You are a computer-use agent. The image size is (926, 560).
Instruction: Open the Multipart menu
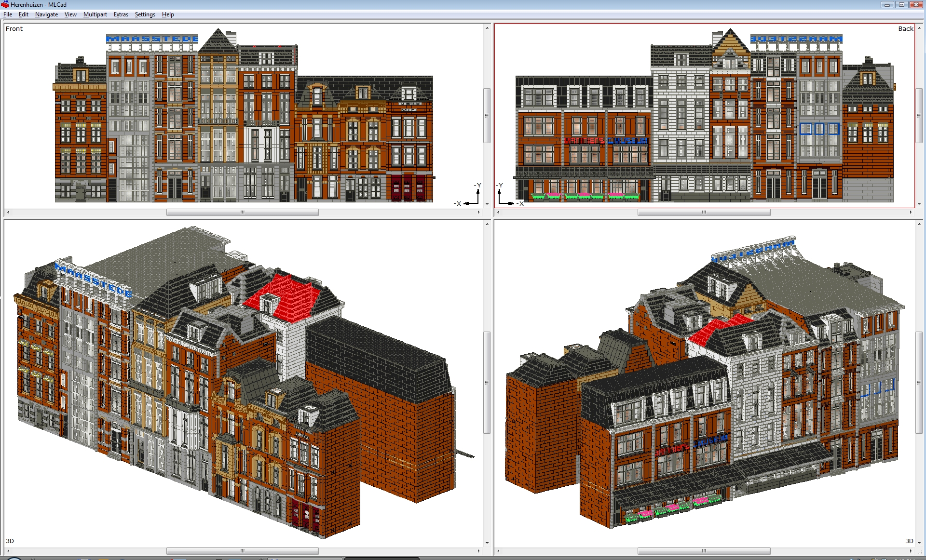click(x=95, y=14)
